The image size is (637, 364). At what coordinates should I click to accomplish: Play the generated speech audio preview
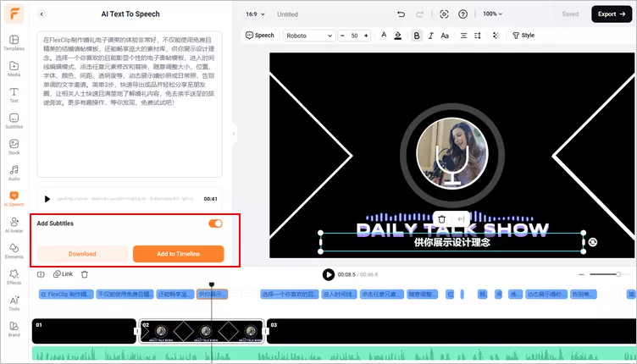coord(47,199)
